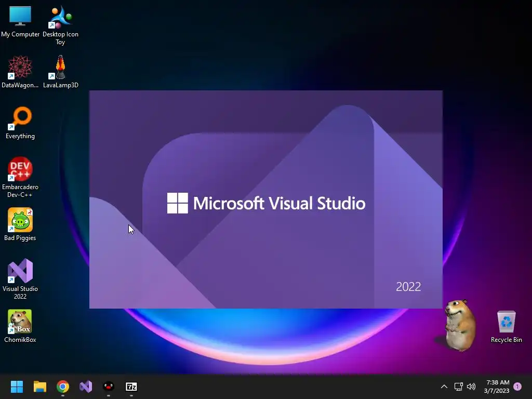Select the Embarcadero Dev-C++ shortcut
The image size is (532, 399).
pos(20,178)
